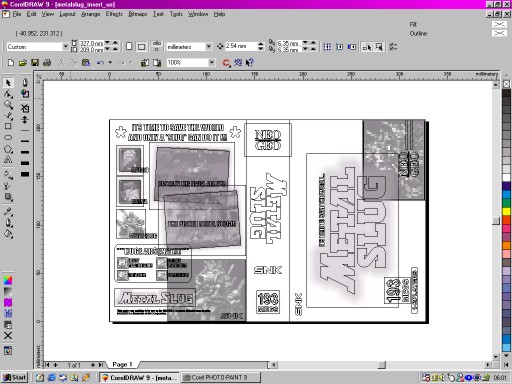Image resolution: width=512 pixels, height=384 pixels.
Task: Choose the Rectangle tool
Action: pos(8,126)
